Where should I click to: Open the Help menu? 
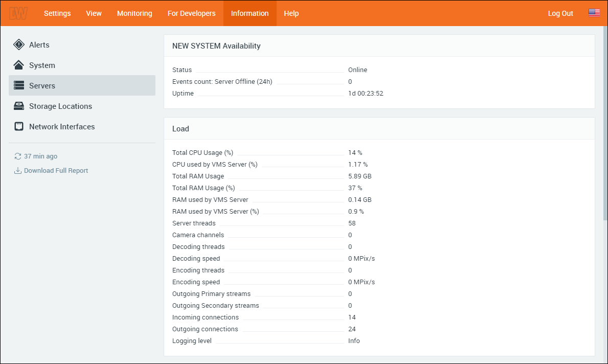[x=291, y=13]
